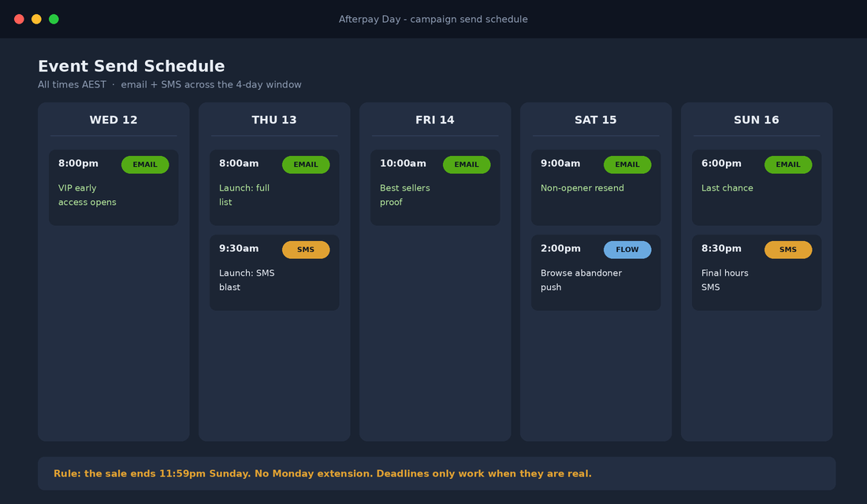The width and height of the screenshot is (867, 504).
Task: Click the SMS badge on 9:30am send
Action: coord(306,250)
